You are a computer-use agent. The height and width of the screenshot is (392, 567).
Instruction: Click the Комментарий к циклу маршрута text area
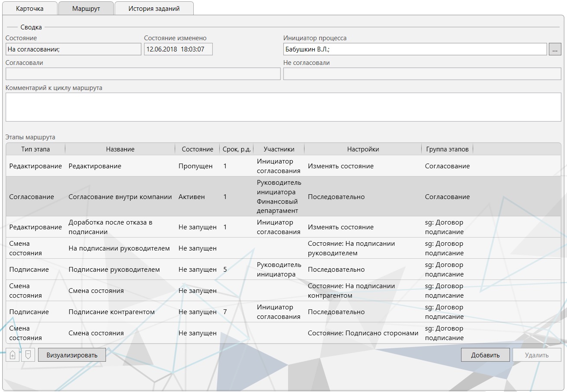pos(283,107)
